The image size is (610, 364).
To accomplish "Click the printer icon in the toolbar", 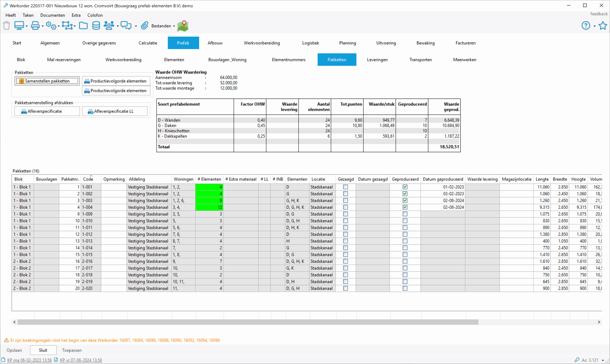I will coord(35,25).
